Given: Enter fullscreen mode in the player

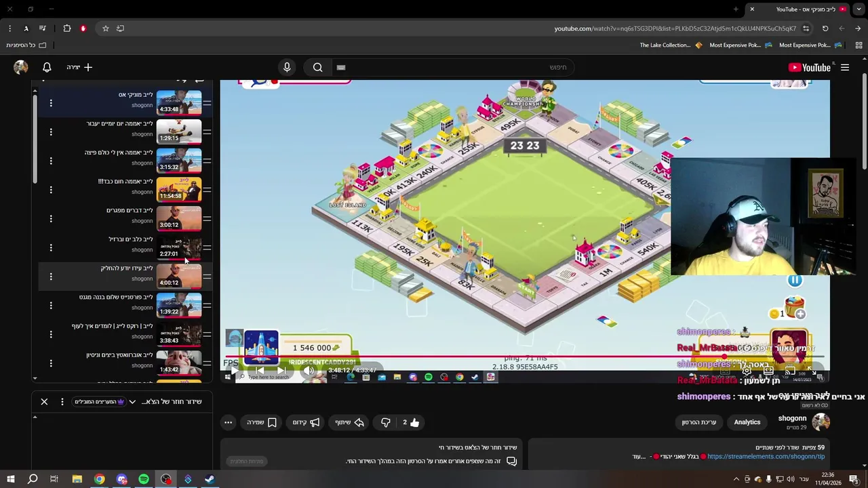Looking at the screenshot, I should 813,370.
